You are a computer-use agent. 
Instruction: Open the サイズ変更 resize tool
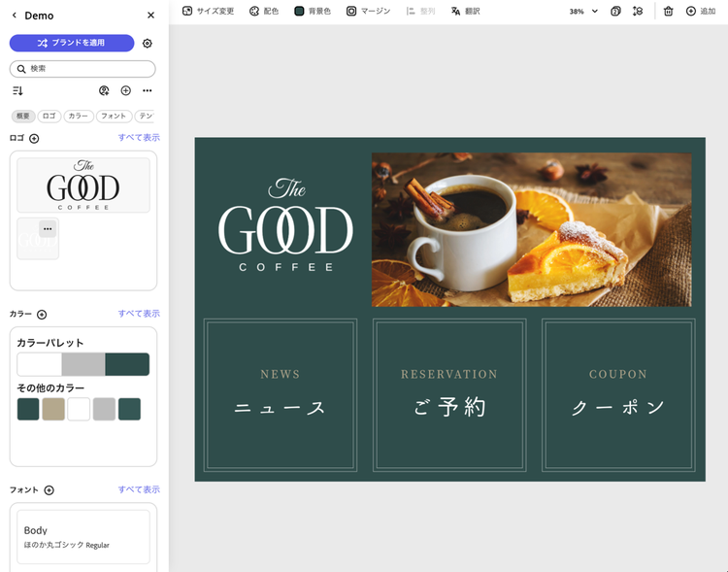[208, 11]
